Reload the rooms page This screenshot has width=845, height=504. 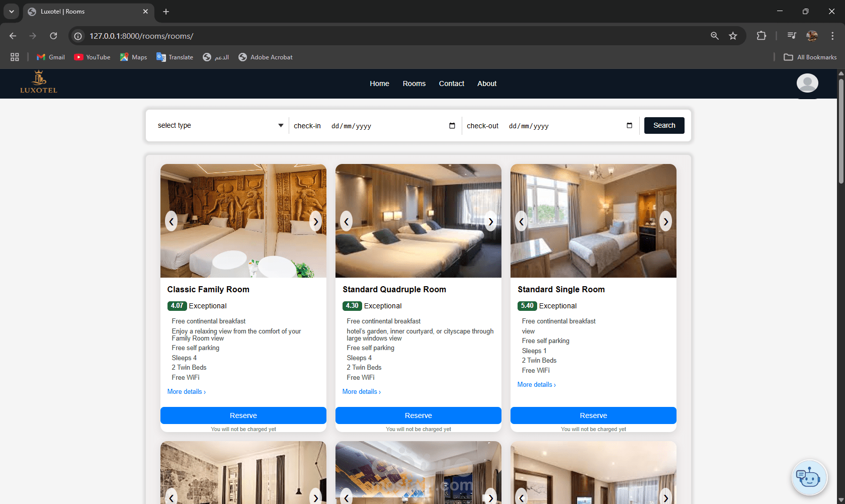pos(53,36)
